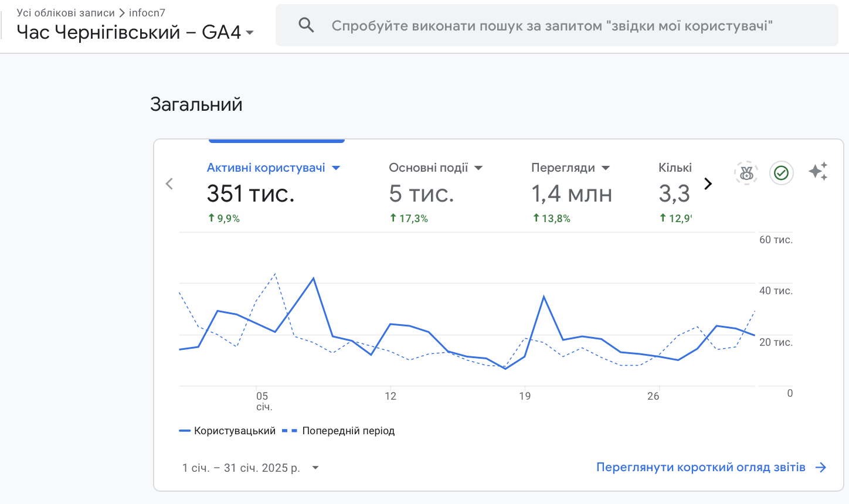Viewport: 849px width, 504px height.
Task: Click the chart peak near 19 on the solid line
Action: 544,297
